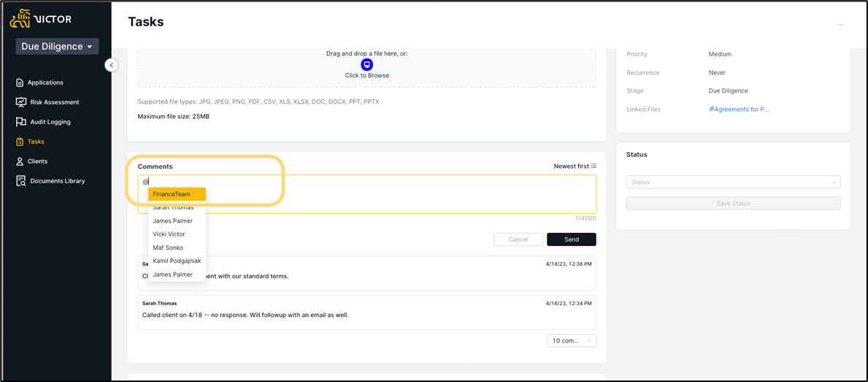Open the comments per page dropdown
Screen dimensions: 868x382
pos(572,340)
